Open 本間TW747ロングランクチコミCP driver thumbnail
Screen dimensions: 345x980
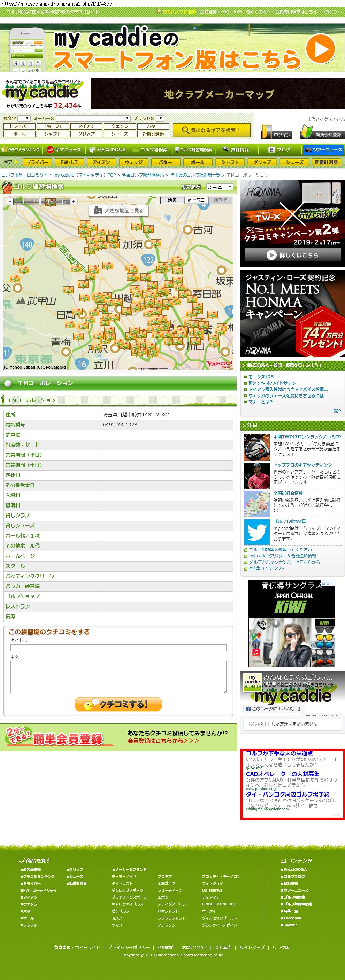pos(257,448)
